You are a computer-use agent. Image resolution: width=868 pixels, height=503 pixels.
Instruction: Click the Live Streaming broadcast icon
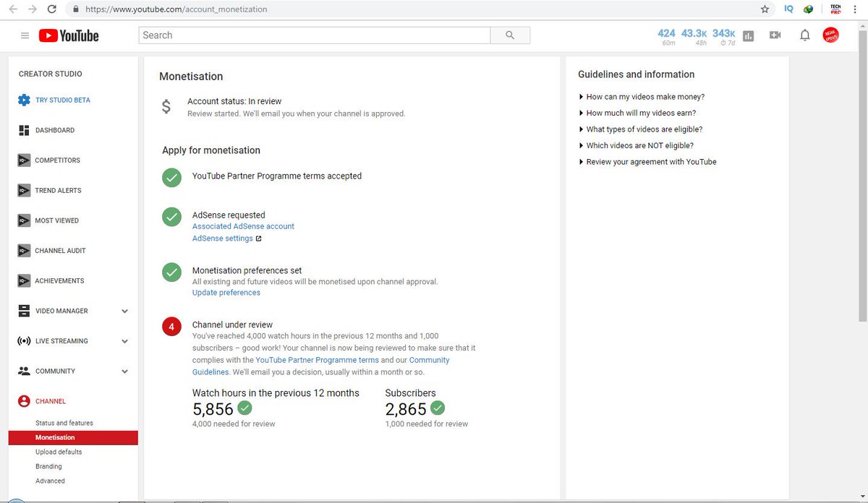24,341
